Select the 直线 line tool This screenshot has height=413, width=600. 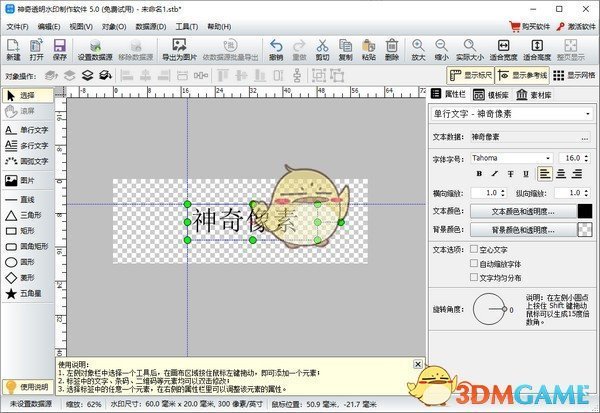(28, 199)
